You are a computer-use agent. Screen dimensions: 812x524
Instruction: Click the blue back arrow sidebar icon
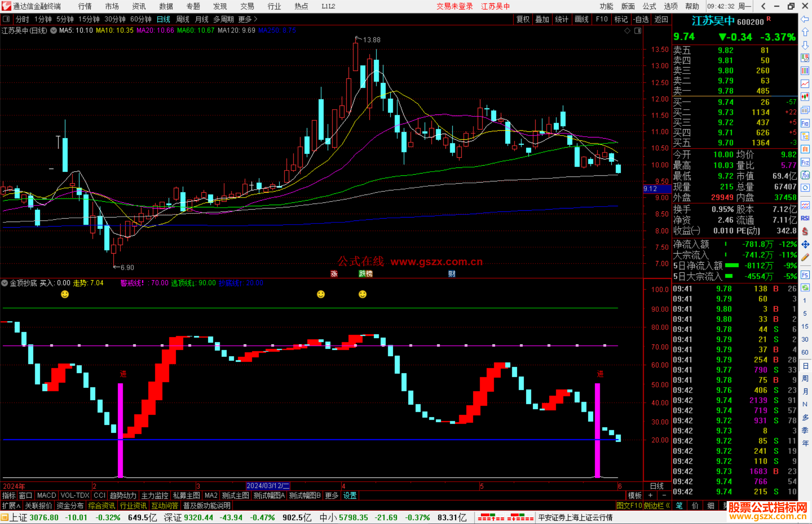pos(805,19)
